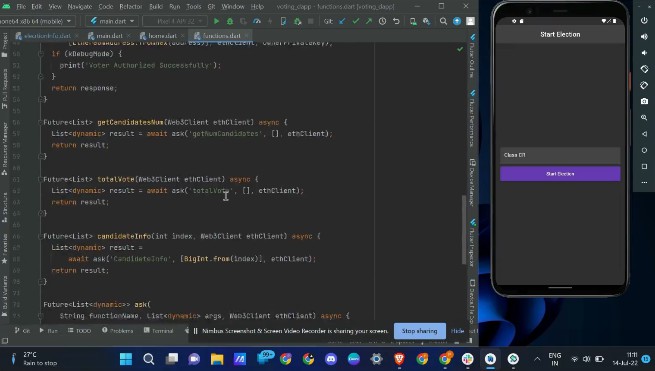Open the Refactor menu
Screen dimensions: 655x371
coord(131,7)
